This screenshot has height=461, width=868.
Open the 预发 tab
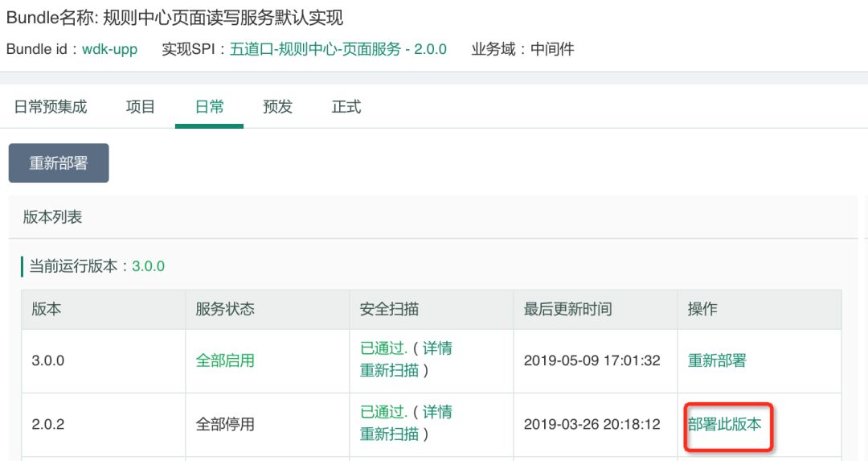pos(277,107)
